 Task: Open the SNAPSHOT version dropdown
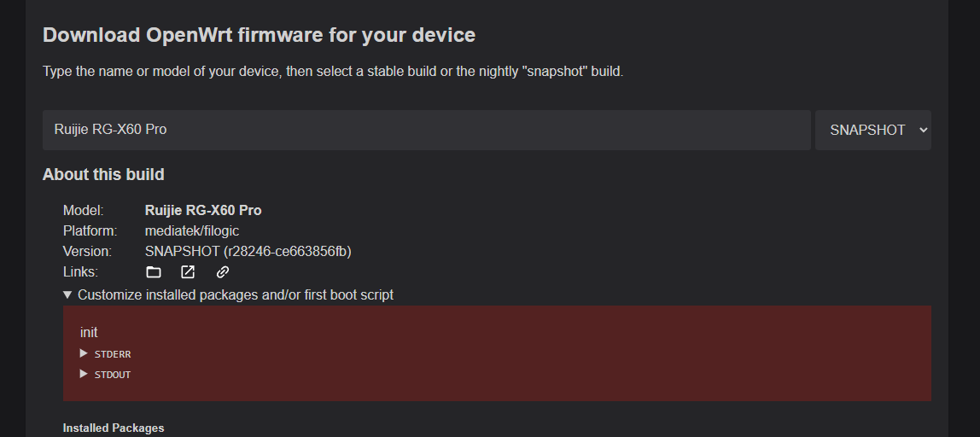point(873,130)
